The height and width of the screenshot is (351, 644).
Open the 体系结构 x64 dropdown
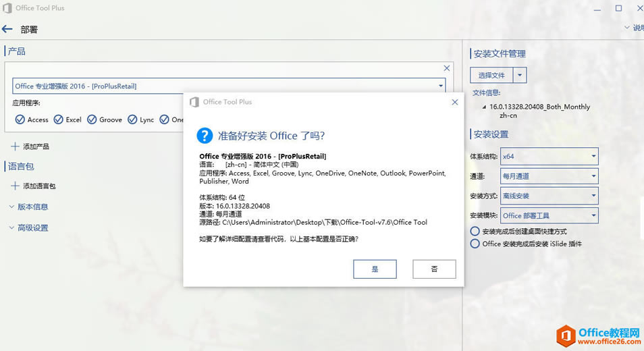(549, 156)
